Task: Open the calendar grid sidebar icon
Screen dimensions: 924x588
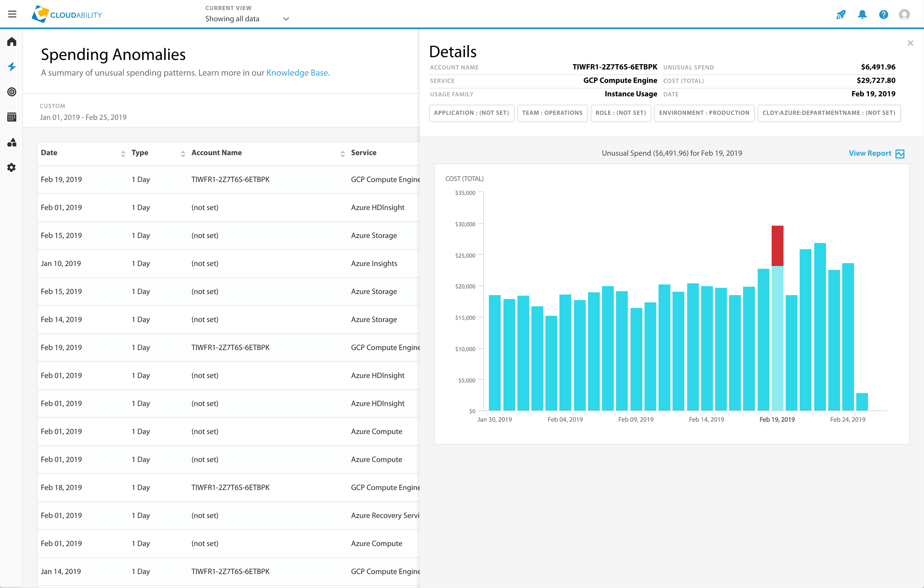Action: pos(12,117)
